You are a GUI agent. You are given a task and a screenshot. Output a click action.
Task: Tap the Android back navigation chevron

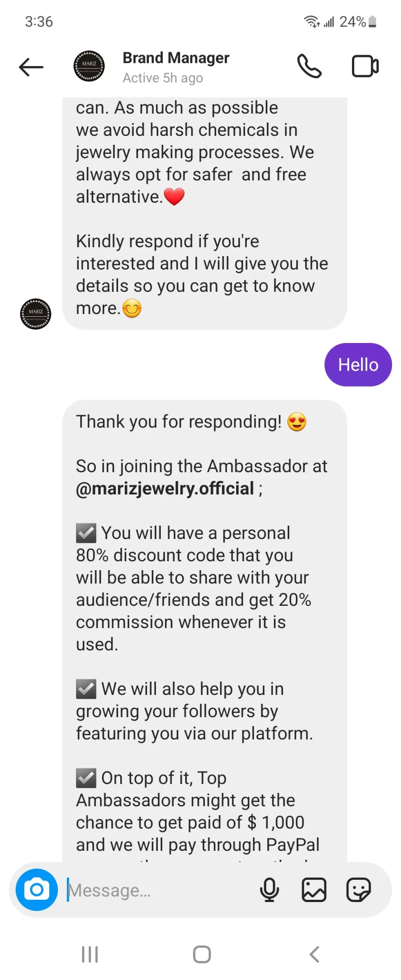click(314, 954)
